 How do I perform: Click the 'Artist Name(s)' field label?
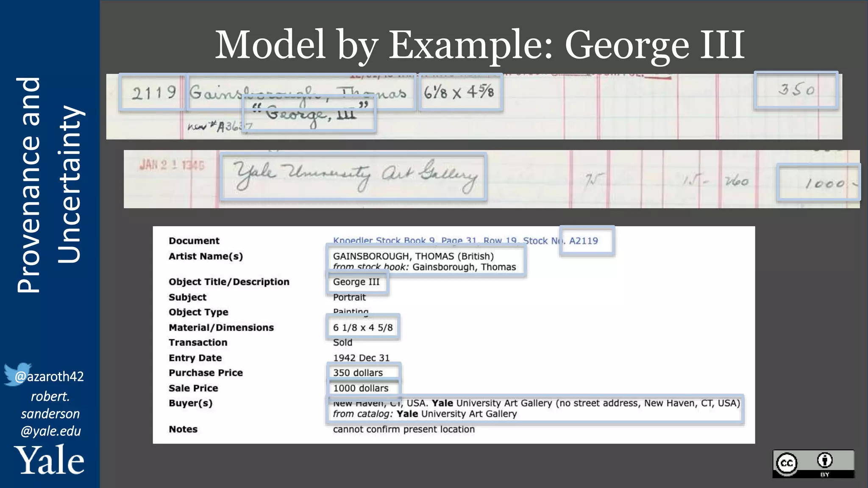(x=206, y=256)
